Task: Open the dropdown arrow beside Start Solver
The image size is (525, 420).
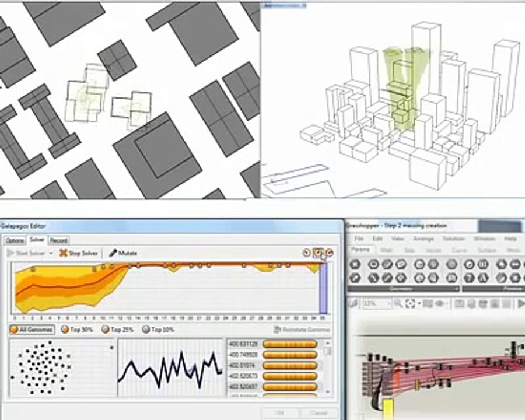Action: (51, 254)
